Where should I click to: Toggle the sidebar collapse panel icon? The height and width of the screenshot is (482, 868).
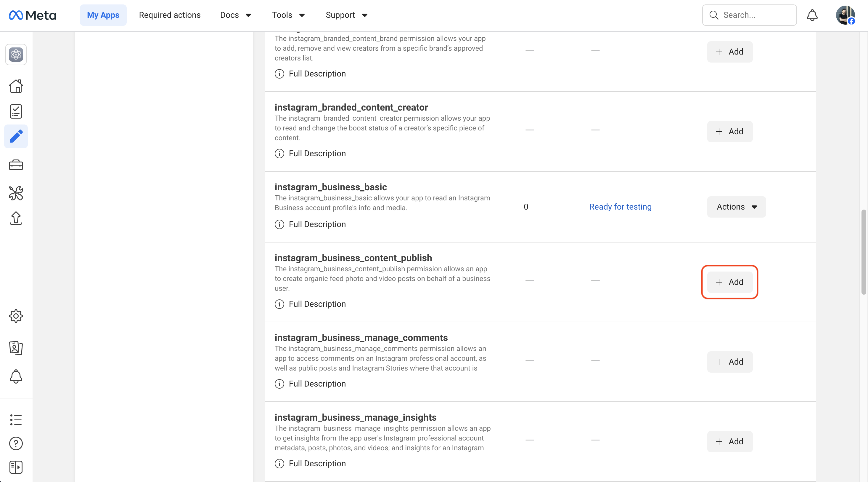point(16,467)
